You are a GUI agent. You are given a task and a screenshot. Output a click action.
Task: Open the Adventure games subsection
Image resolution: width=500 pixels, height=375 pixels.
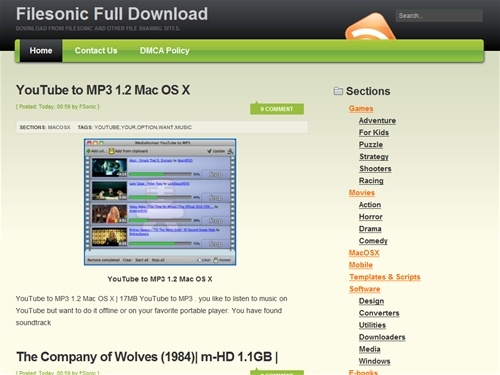click(x=377, y=120)
